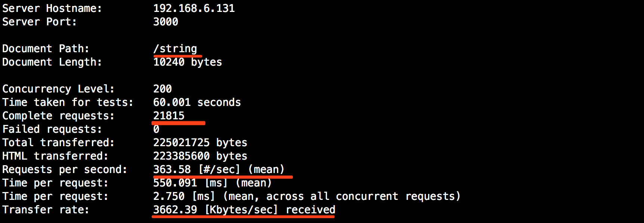Viewport: 644px width, 223px height.
Task: Click the Server Hostname label
Action: [x=52, y=8]
